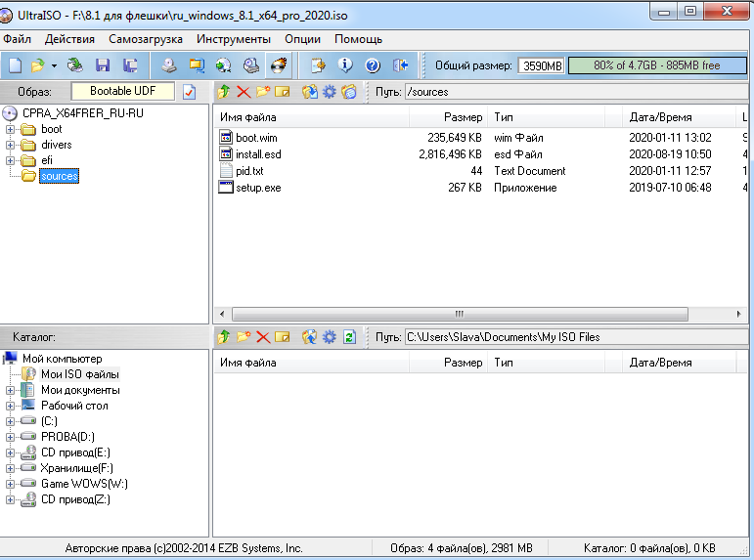This screenshot has height=560, width=754.
Task: Click the Burn CD/DVD image flame icon
Action: [279, 65]
